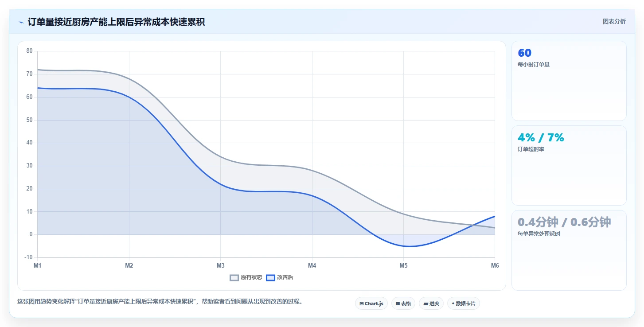Click the 80 y-axis value
The width and height of the screenshot is (644, 327).
click(29, 51)
